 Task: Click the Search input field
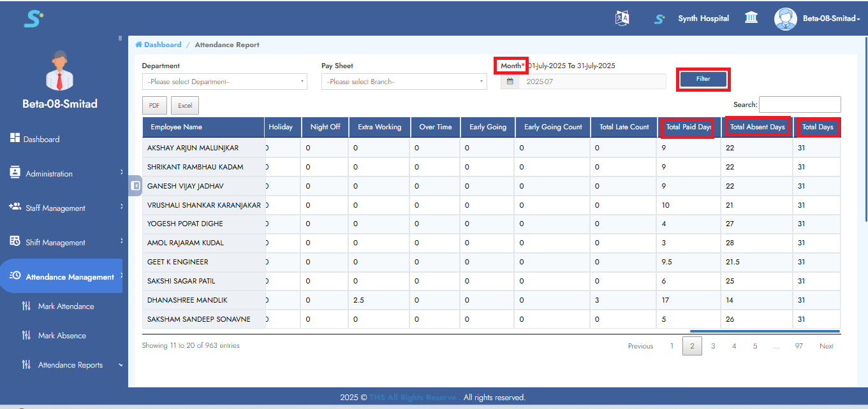point(799,104)
